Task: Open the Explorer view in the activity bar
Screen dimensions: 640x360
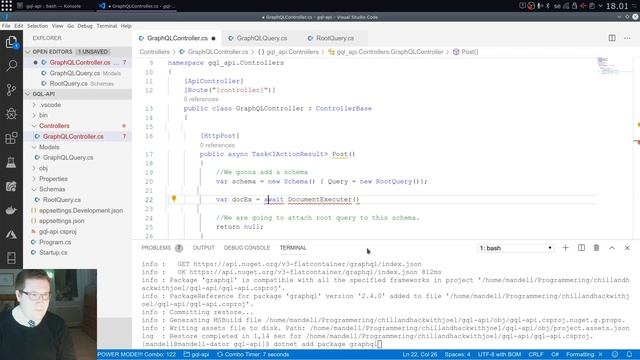Action: [x=11, y=42]
